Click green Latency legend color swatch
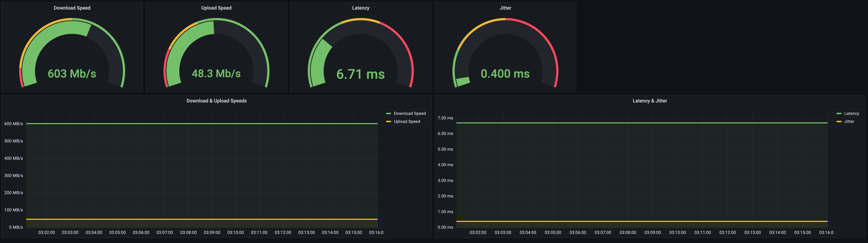This screenshot has width=868, height=243. point(839,113)
